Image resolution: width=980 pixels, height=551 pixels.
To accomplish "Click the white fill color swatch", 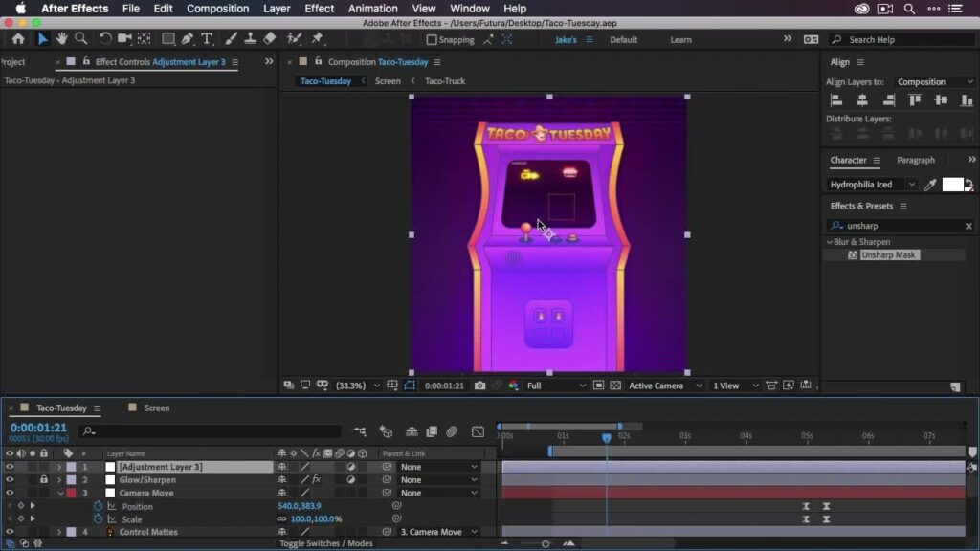I will pyautogui.click(x=952, y=185).
